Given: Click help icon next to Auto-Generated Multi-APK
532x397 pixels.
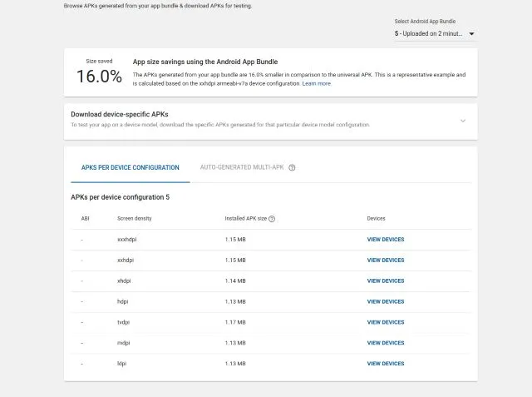Looking at the screenshot, I should 293,167.
